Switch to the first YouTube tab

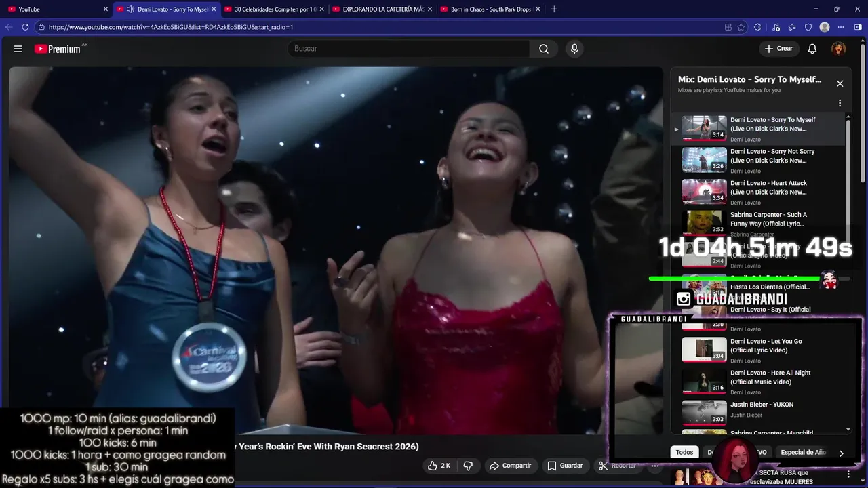[x=58, y=9]
